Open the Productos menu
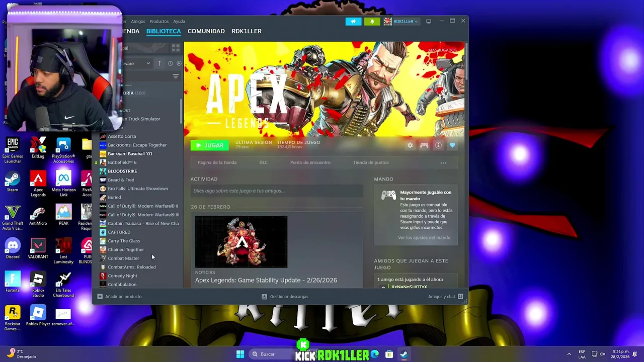Viewport: 644px width, 362px height. click(x=159, y=21)
